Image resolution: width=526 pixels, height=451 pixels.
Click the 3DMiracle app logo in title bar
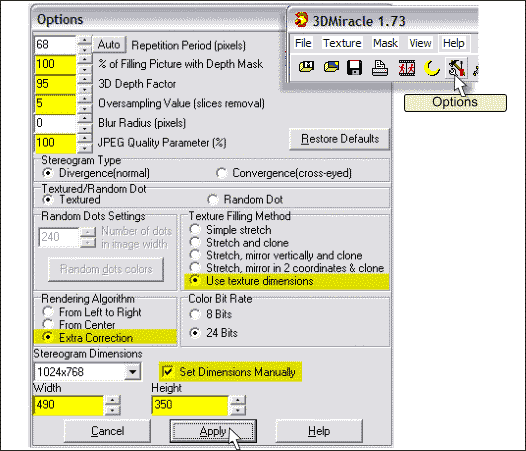point(301,20)
